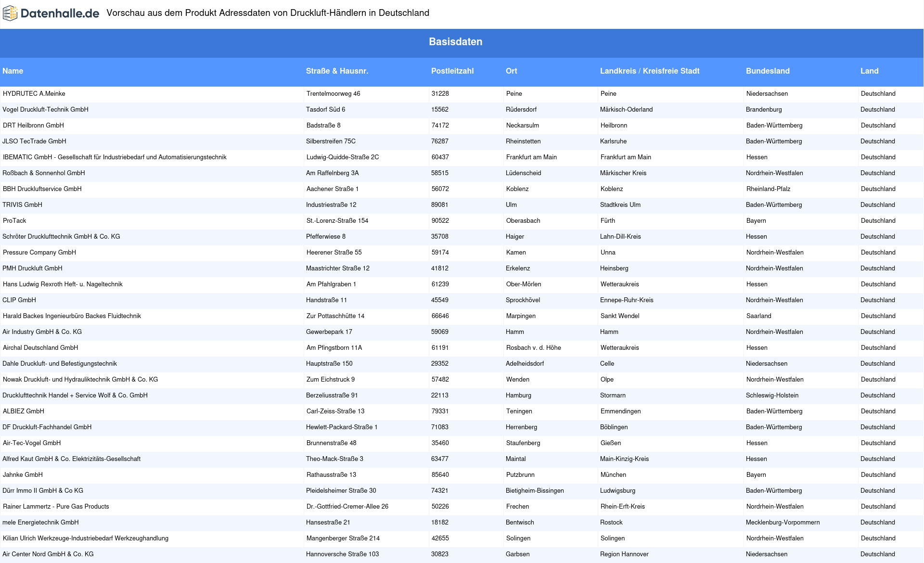924x563 pixels.
Task: Click the Postleitzahl column header
Action: [x=452, y=71]
